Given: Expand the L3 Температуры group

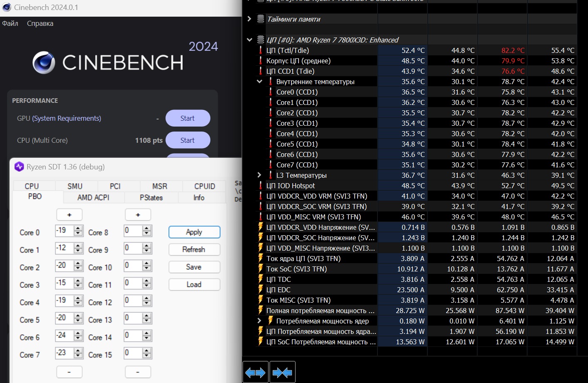Looking at the screenshot, I should point(259,175).
